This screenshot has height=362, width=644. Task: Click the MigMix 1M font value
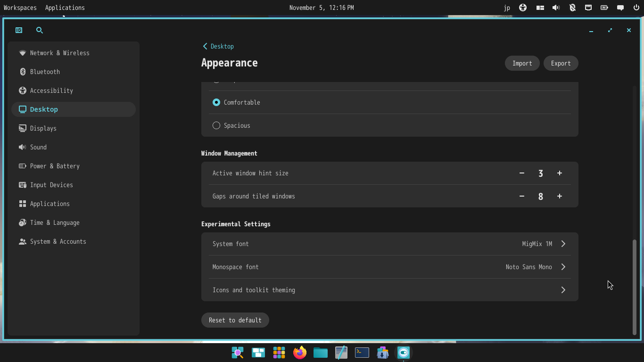click(537, 244)
